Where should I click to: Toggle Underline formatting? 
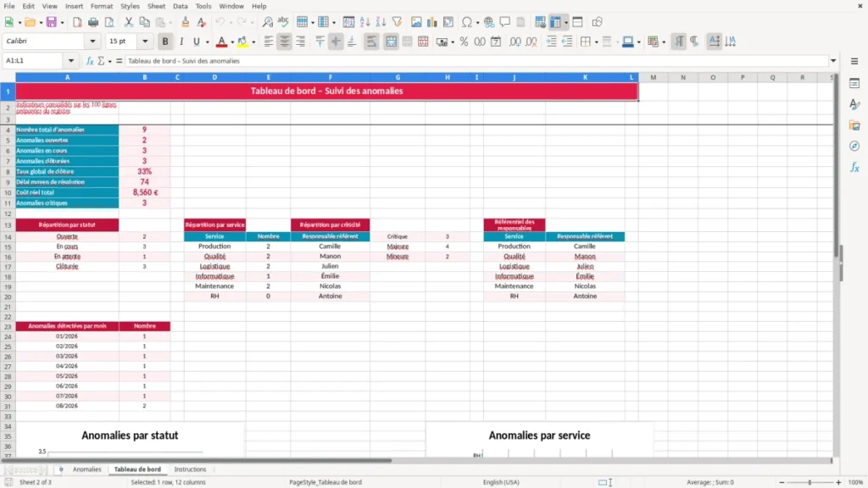click(196, 42)
